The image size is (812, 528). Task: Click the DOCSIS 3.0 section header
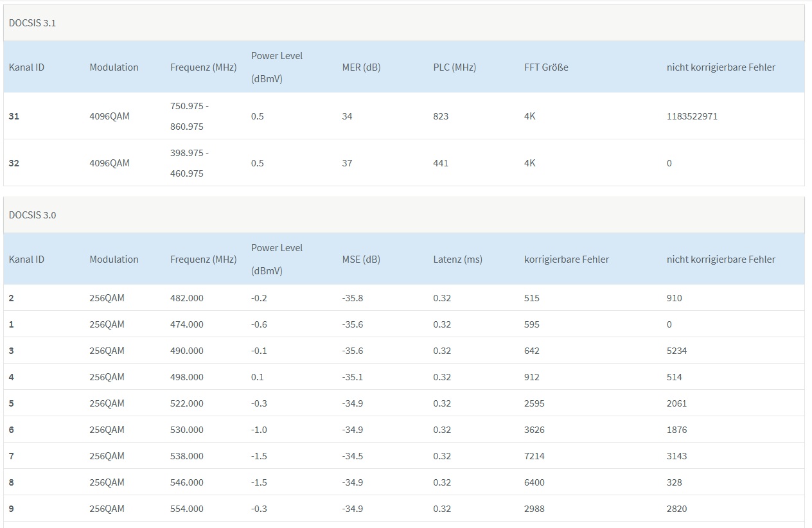pos(33,215)
